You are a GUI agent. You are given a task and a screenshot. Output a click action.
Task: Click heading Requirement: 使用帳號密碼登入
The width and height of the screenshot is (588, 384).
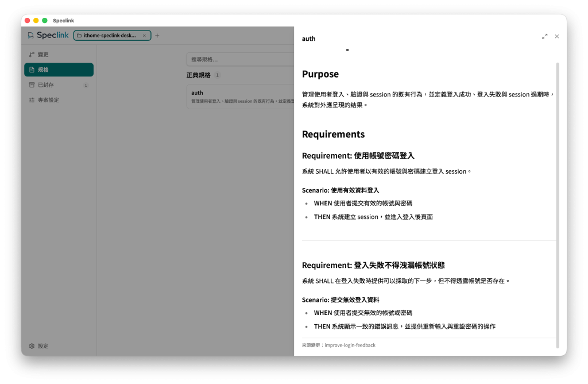pyautogui.click(x=358, y=156)
